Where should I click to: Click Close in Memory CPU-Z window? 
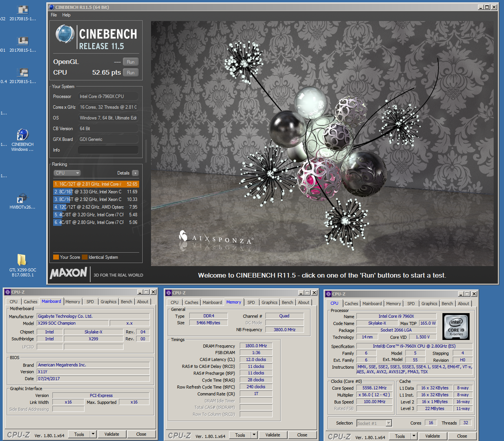pos(302,435)
